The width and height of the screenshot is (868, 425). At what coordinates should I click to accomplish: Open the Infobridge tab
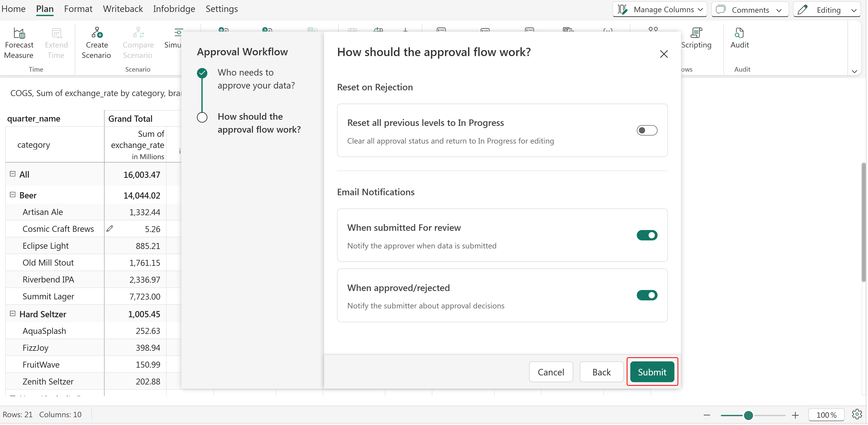point(174,9)
